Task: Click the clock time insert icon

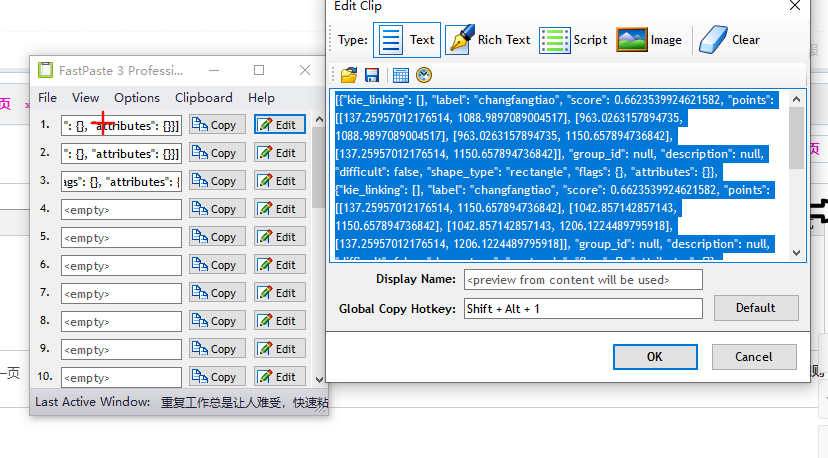Action: point(424,75)
